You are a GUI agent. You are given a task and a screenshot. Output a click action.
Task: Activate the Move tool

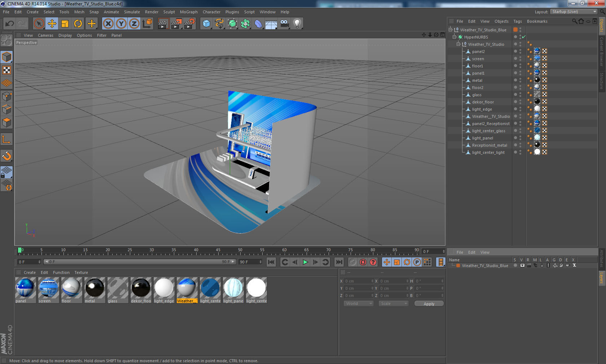(52, 24)
